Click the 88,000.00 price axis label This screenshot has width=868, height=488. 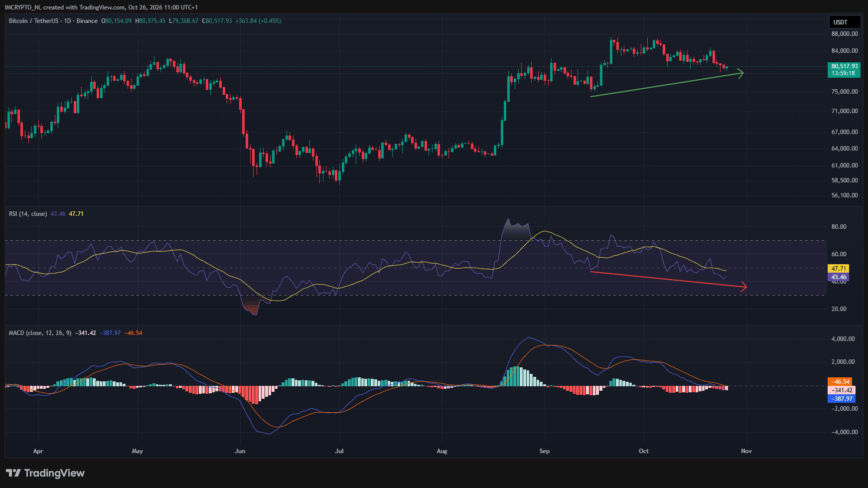(x=845, y=34)
